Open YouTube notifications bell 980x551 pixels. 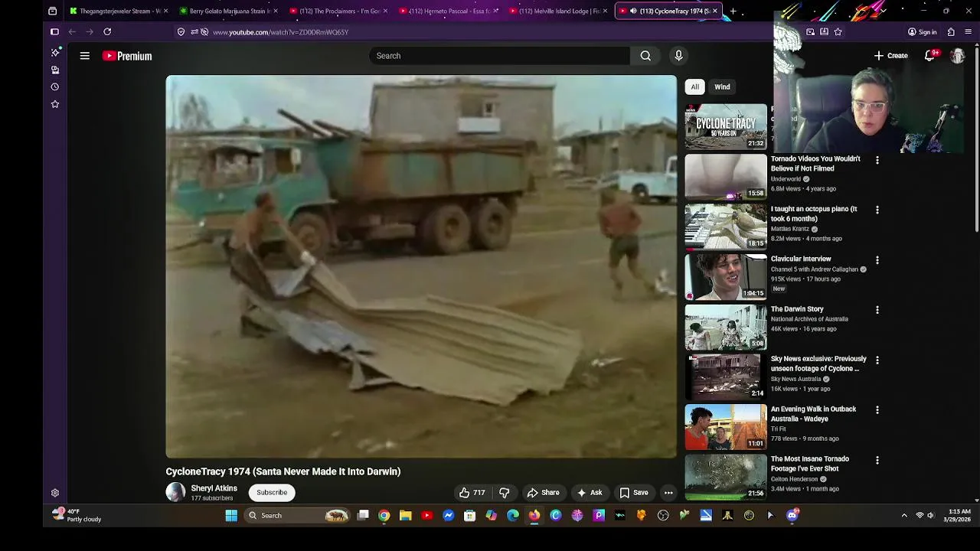[930, 56]
